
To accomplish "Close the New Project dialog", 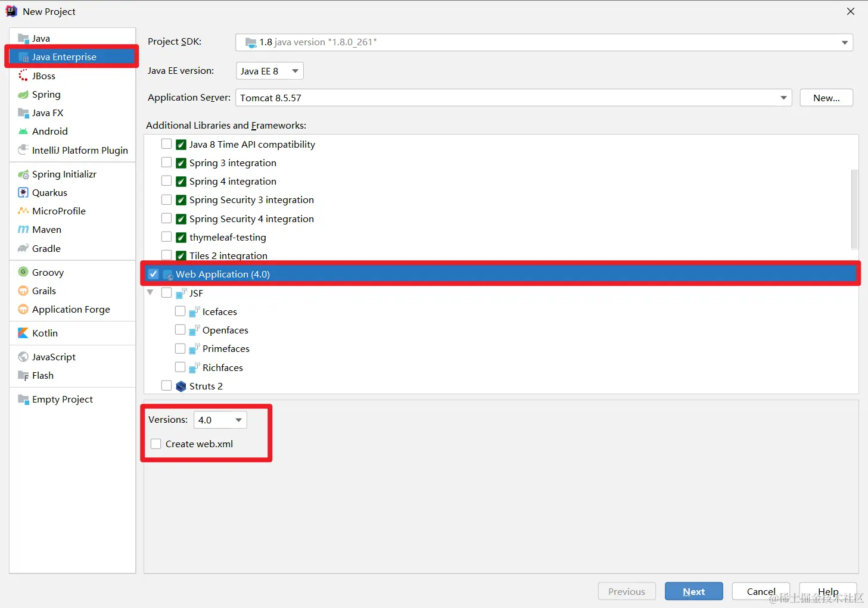I will click(x=851, y=11).
